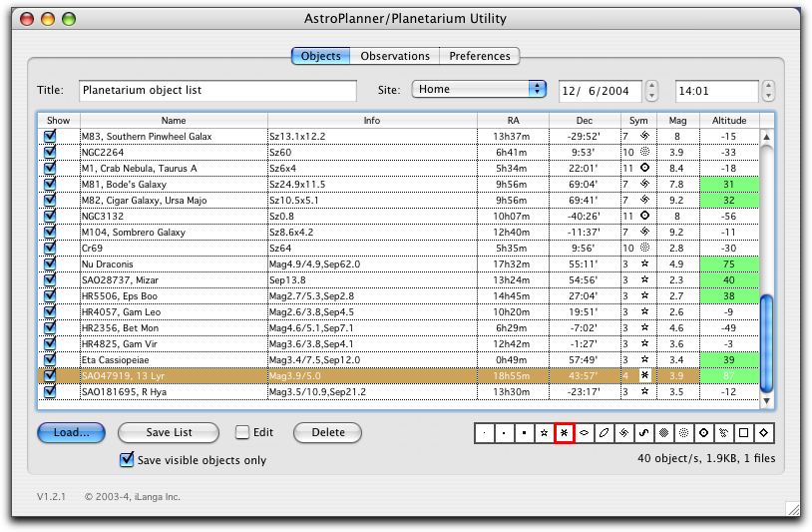This screenshot has height=532, width=812.
Task: Select the star outline symbol in palette
Action: click(544, 433)
